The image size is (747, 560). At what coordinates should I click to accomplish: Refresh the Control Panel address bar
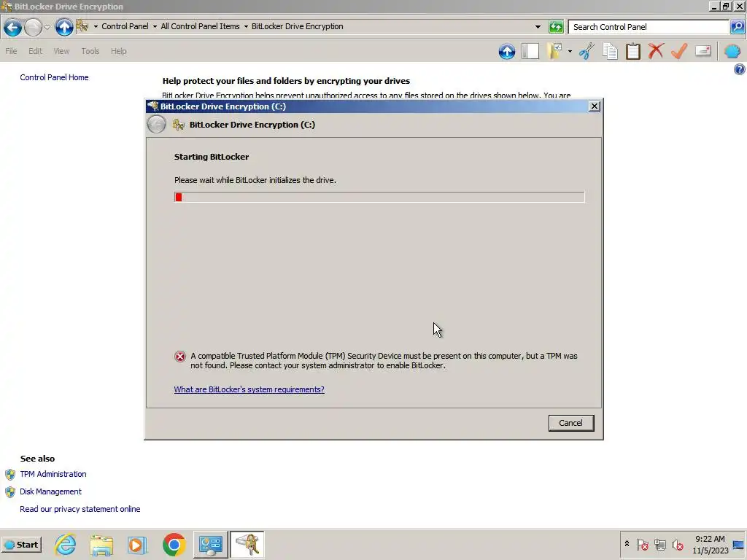point(556,27)
